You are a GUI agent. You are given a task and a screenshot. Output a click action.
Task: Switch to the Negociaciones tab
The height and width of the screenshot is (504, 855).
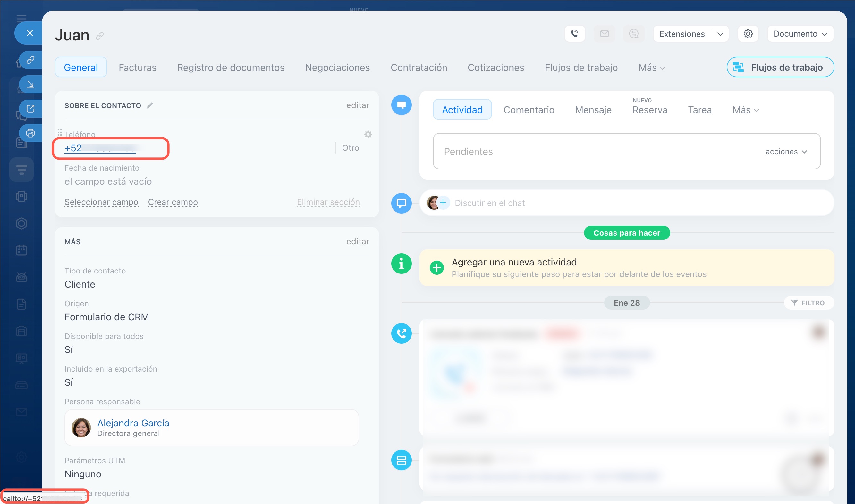pyautogui.click(x=337, y=68)
